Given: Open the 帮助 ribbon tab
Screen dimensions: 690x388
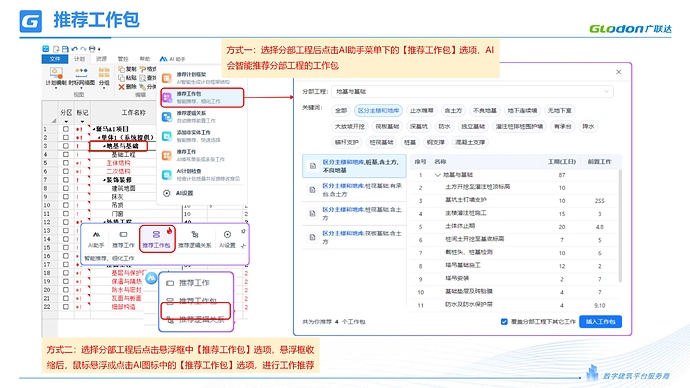Looking at the screenshot, I should coord(145,59).
